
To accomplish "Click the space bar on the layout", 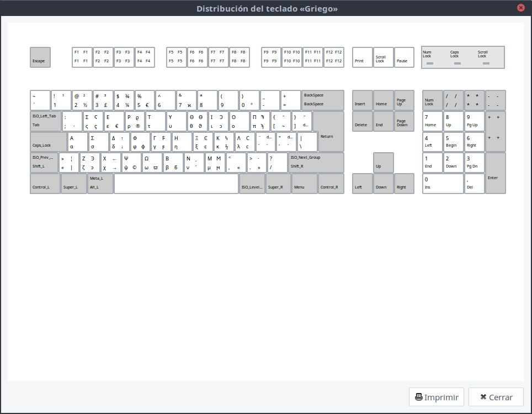I will click(175, 184).
